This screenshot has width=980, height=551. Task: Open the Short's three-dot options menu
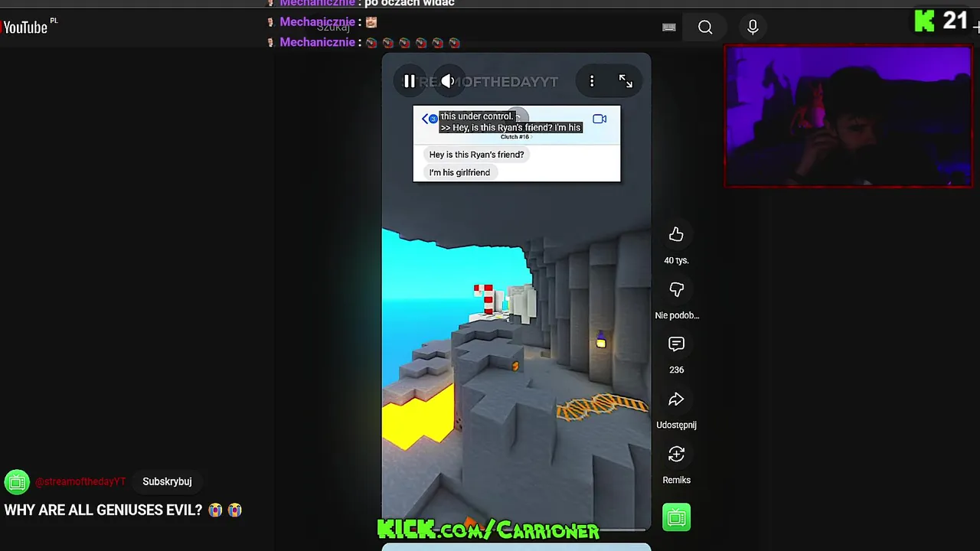coord(592,81)
